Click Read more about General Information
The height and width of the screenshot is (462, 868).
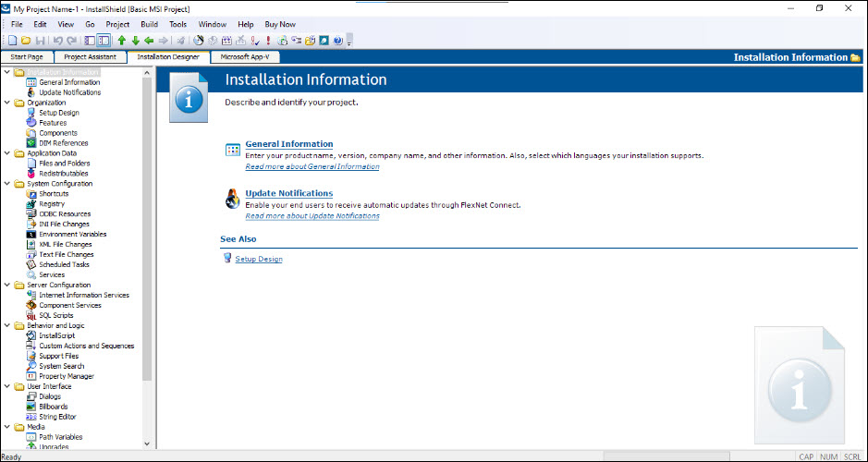pyautogui.click(x=312, y=166)
